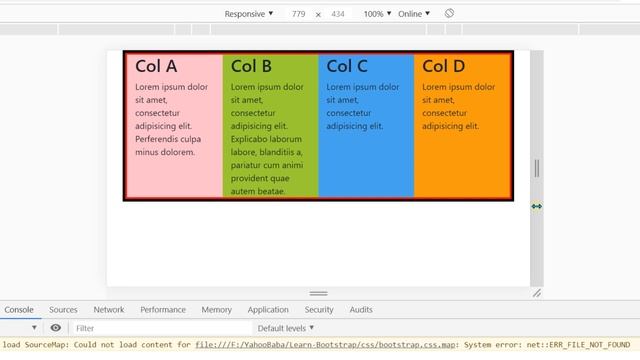640x360 pixels.
Task: Switch to the Security tab
Action: (x=319, y=310)
